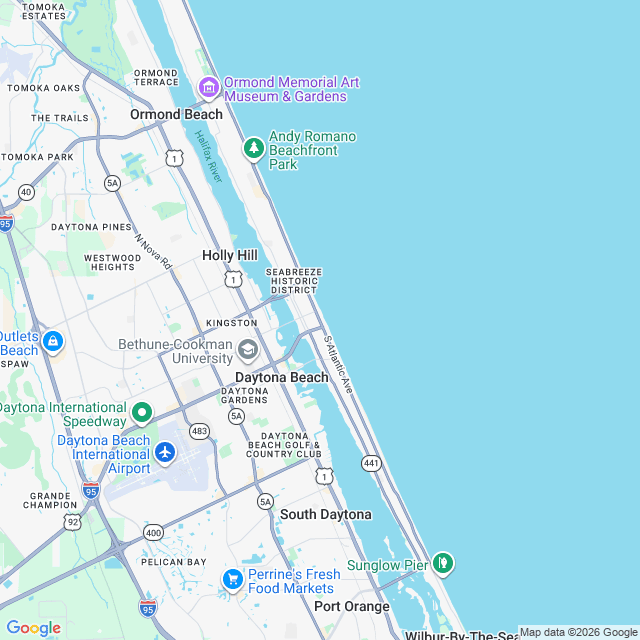Click the Ormond Beach city label
The height and width of the screenshot is (640, 640).
pos(176,114)
